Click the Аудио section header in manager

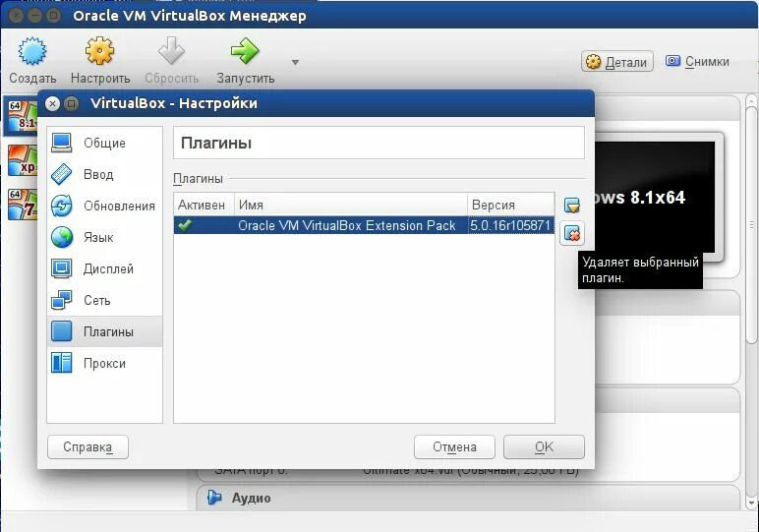252,498
